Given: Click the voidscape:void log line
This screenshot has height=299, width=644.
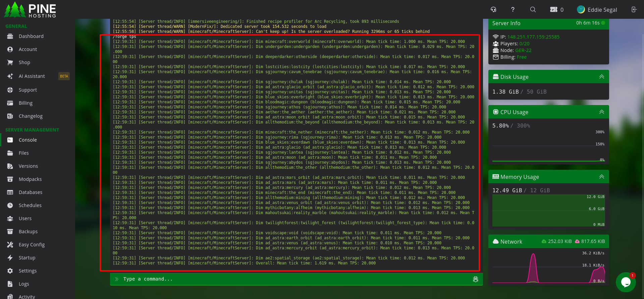Looking at the screenshot, I should (x=277, y=233).
